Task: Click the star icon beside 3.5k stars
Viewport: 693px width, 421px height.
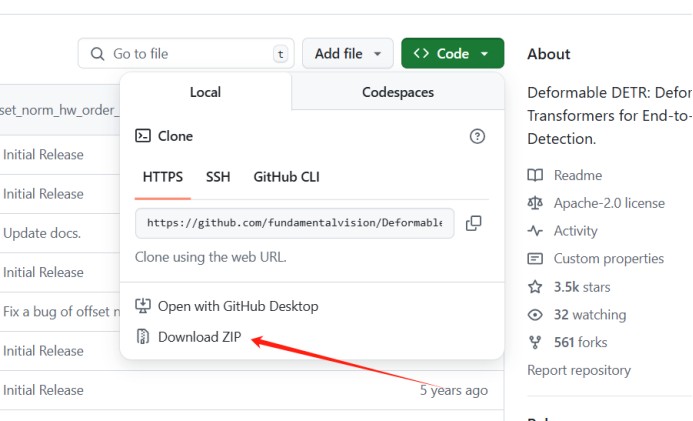Action: 535,287
